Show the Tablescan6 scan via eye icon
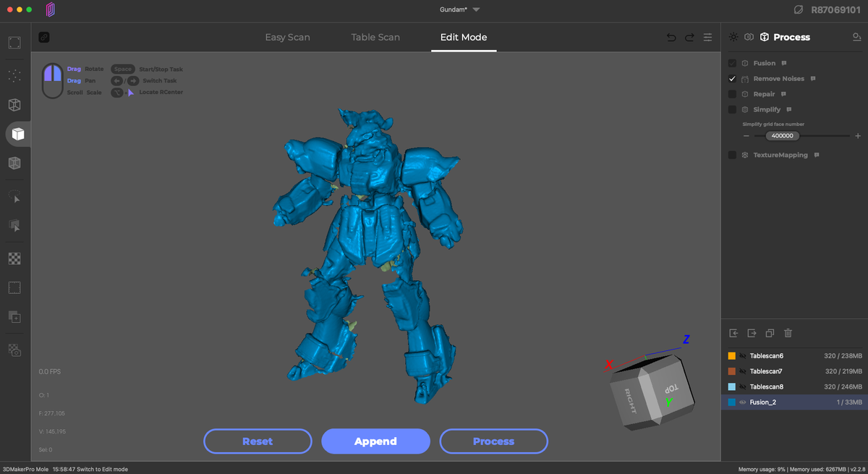The height and width of the screenshot is (474, 868). click(x=742, y=356)
